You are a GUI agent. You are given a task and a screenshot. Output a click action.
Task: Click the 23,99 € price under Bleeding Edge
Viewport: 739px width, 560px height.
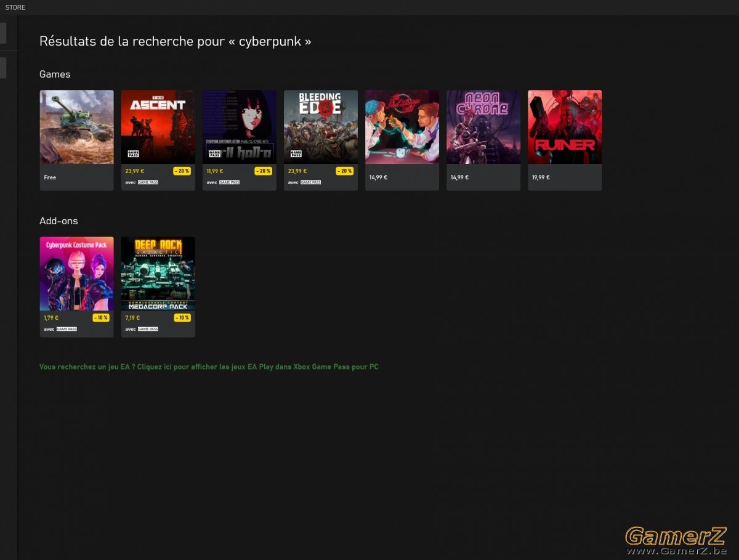297,171
